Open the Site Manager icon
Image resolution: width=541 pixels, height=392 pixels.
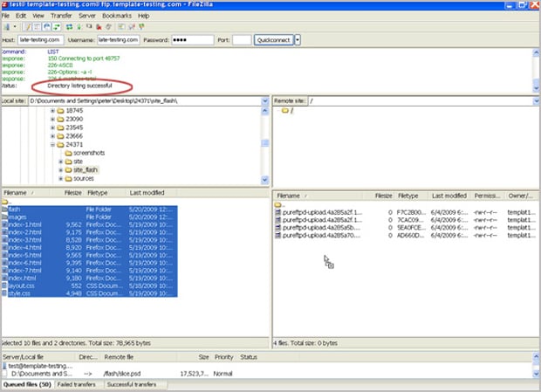coord(7,27)
